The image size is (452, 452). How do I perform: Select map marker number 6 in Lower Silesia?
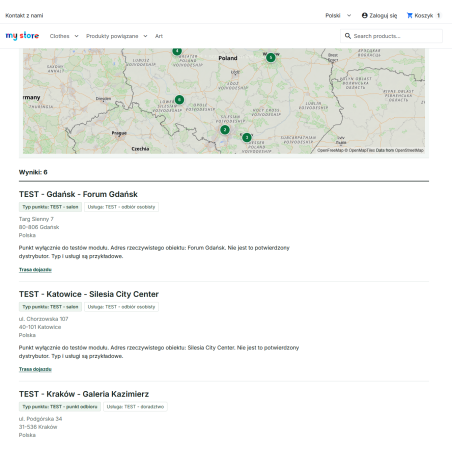(179, 100)
